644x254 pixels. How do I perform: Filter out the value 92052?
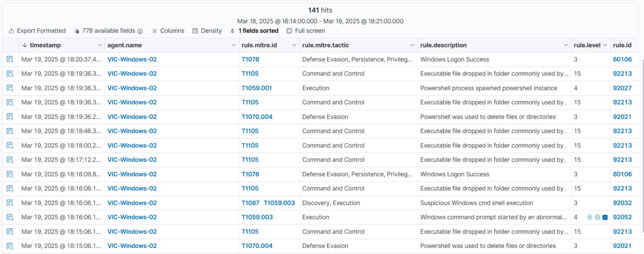pos(597,217)
